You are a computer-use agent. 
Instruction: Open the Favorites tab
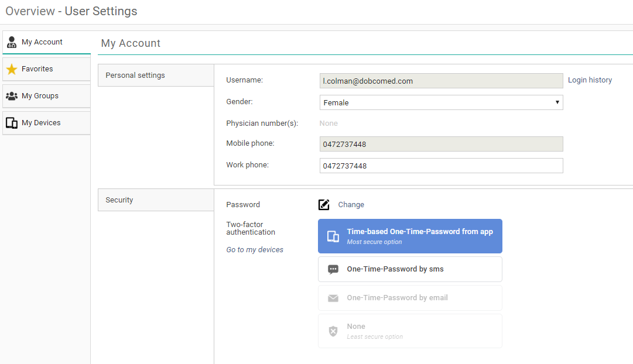[x=46, y=69]
